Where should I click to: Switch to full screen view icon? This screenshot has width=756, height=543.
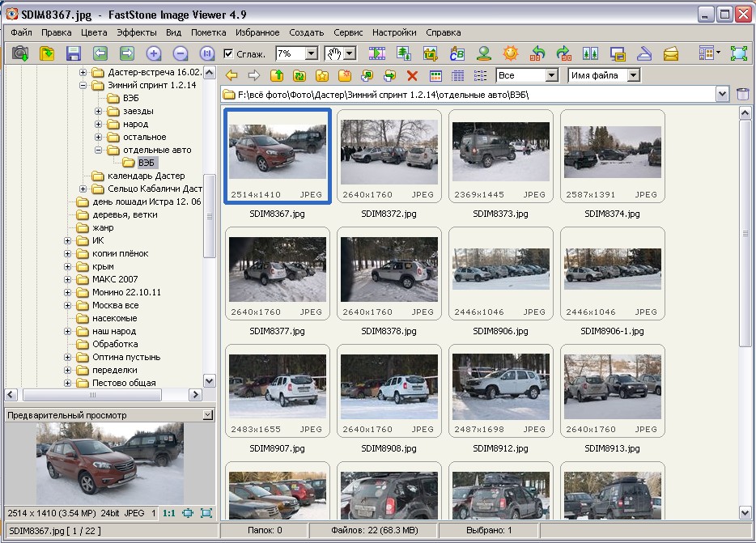(x=738, y=53)
